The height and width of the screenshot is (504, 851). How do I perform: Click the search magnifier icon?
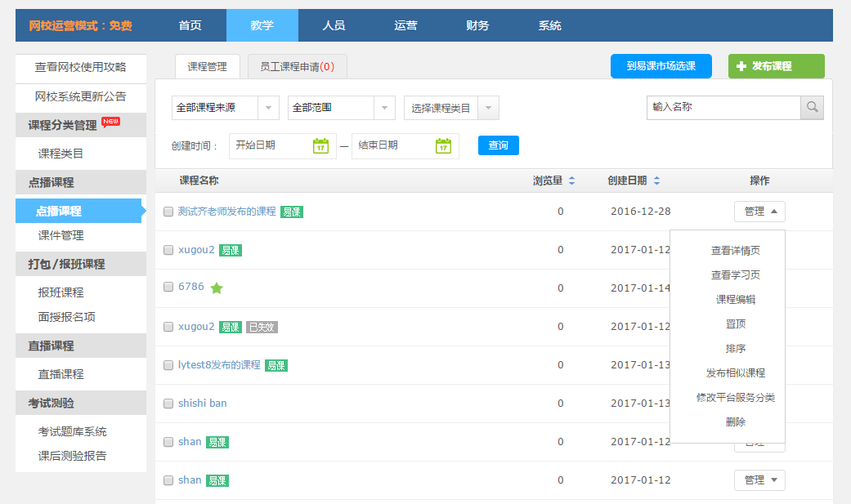click(812, 108)
